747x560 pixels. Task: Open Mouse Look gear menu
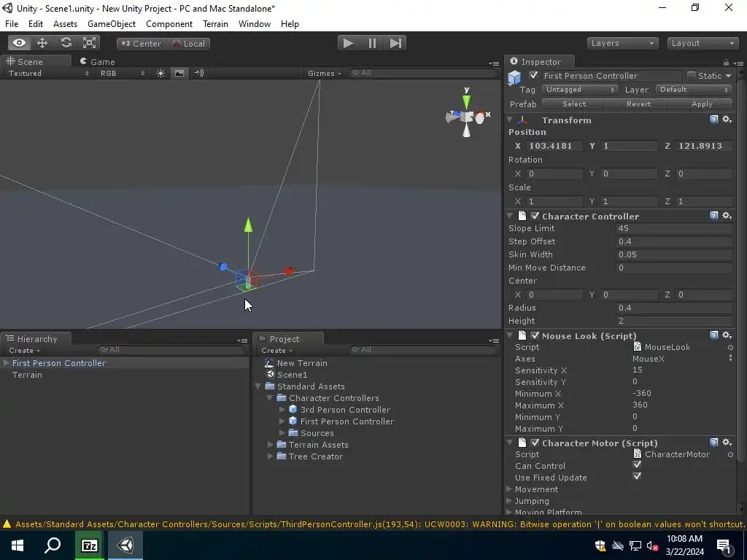(x=727, y=335)
